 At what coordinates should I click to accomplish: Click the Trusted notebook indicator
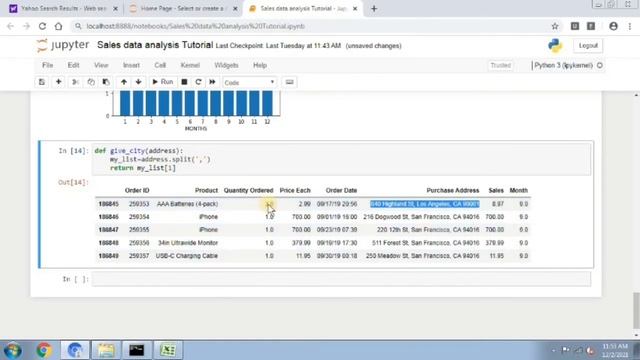(500, 65)
